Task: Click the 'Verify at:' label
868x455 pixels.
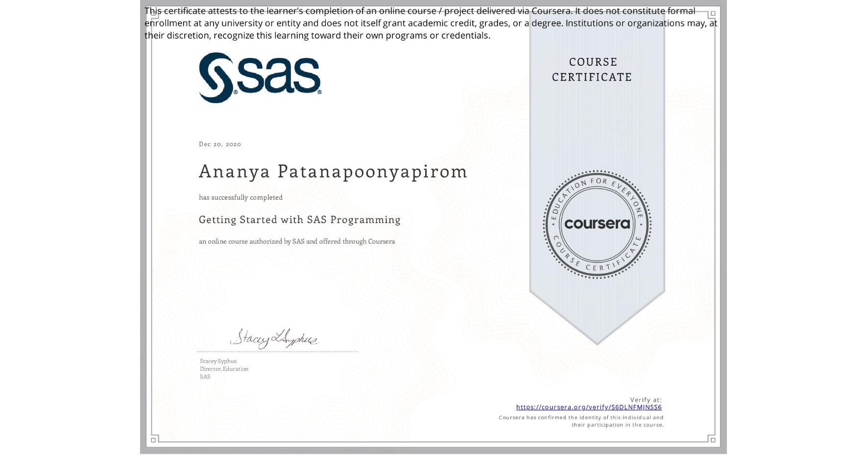Action: pyautogui.click(x=646, y=400)
